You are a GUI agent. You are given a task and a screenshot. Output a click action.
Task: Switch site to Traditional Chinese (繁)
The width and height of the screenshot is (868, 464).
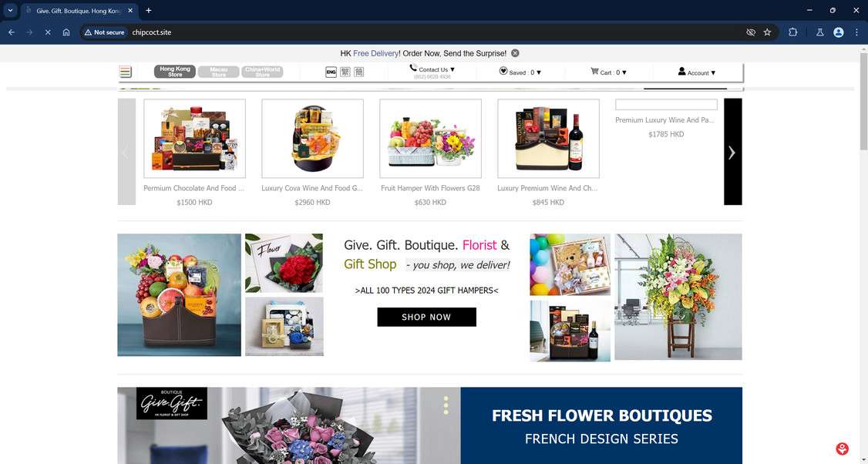click(x=345, y=71)
